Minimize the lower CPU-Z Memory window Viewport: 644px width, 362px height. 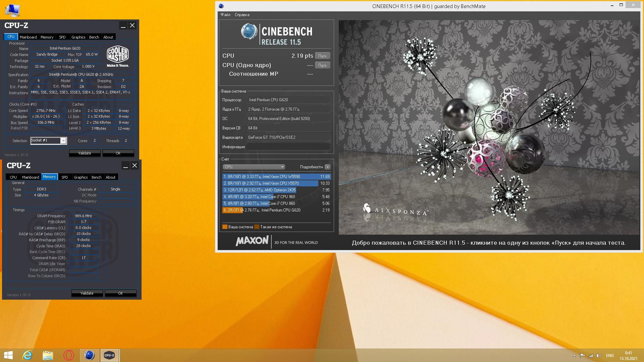(x=125, y=166)
